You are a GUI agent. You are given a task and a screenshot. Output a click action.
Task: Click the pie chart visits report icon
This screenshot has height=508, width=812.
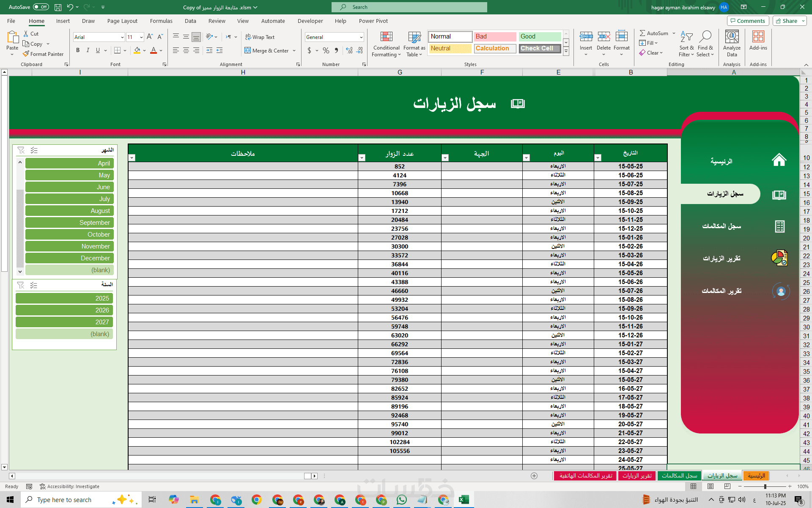click(x=779, y=258)
